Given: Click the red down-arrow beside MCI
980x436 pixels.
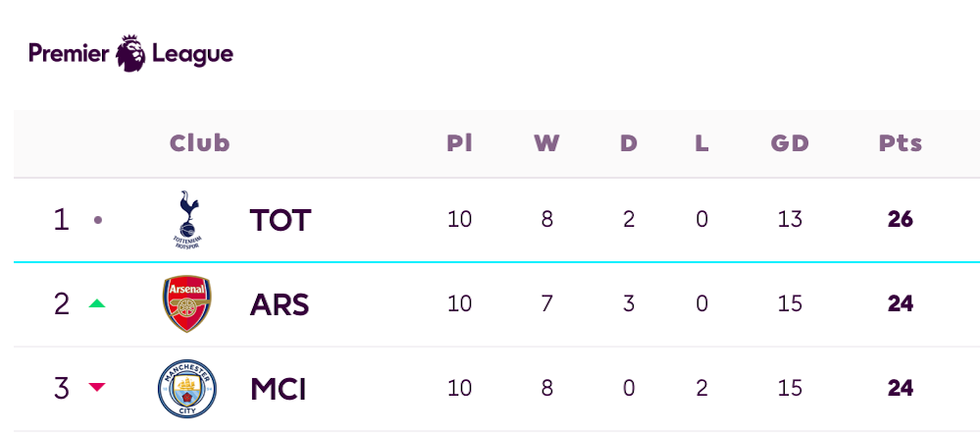Looking at the screenshot, I should click(97, 387).
